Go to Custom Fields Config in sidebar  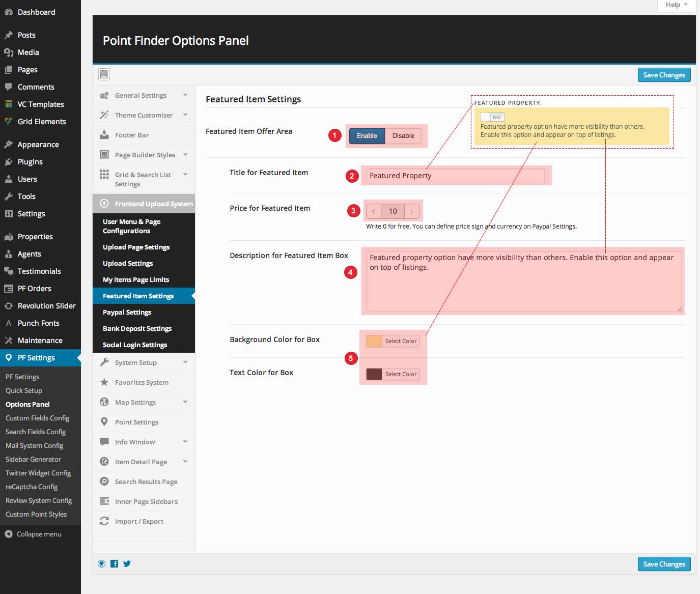coord(37,418)
